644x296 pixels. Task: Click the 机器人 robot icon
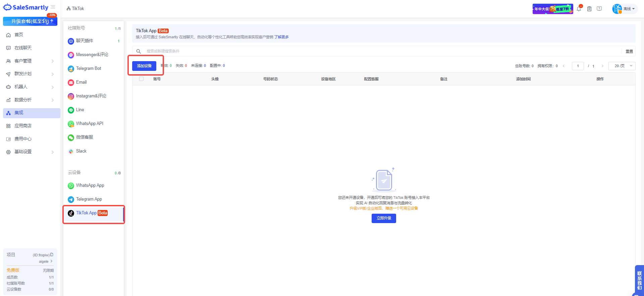pyautogui.click(x=8, y=87)
